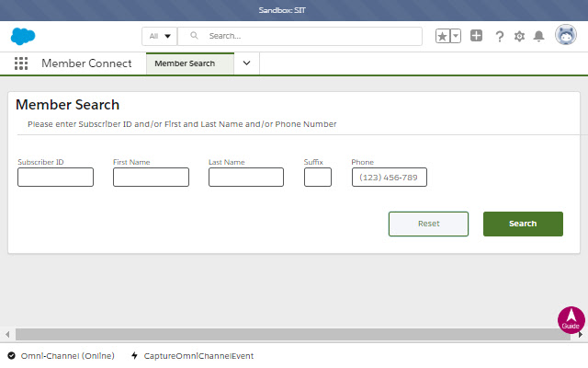Viewport: 588px width, 368px height.
Task: Expand the navigation tab chevron menu
Action: pos(246,63)
